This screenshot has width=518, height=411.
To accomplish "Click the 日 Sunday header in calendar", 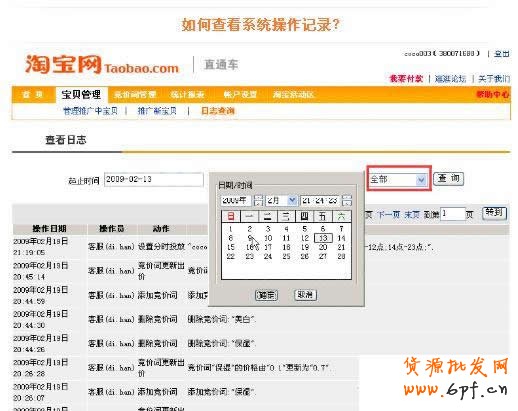I will click(x=231, y=216).
